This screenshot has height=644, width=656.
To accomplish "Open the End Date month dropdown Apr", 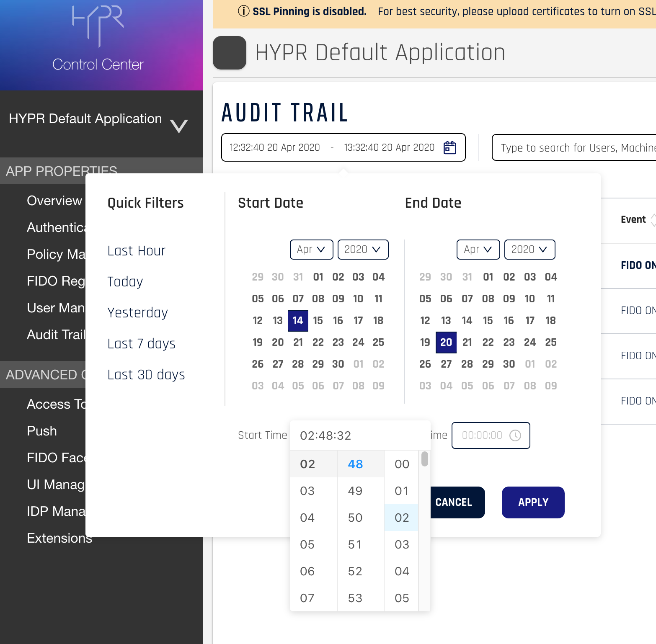I will coord(478,250).
